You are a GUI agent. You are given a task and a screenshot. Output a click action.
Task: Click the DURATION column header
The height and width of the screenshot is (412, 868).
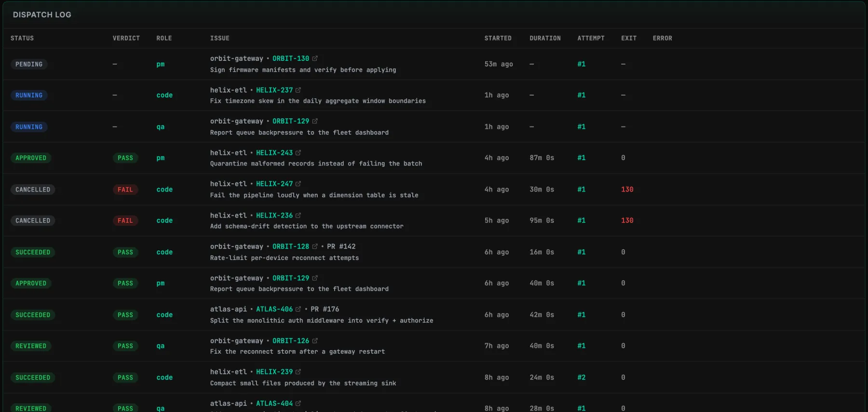pyautogui.click(x=545, y=38)
